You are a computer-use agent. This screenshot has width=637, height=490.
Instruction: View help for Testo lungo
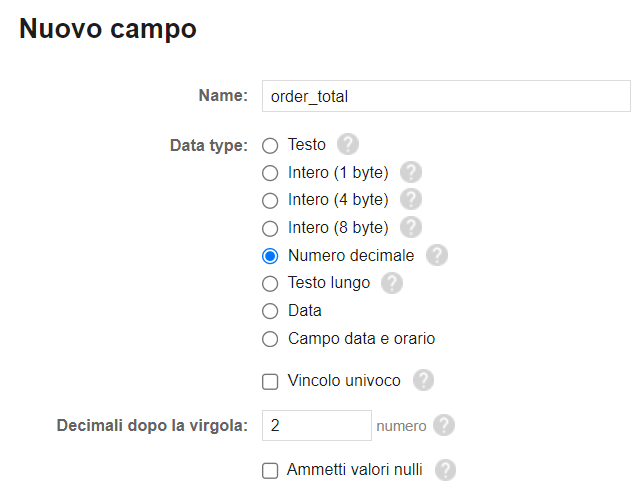point(392,283)
